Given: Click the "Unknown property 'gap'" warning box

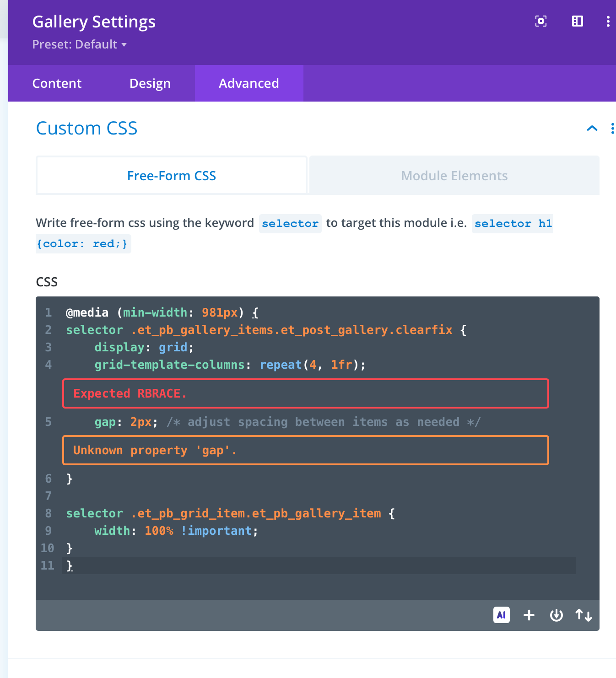Looking at the screenshot, I should [305, 450].
